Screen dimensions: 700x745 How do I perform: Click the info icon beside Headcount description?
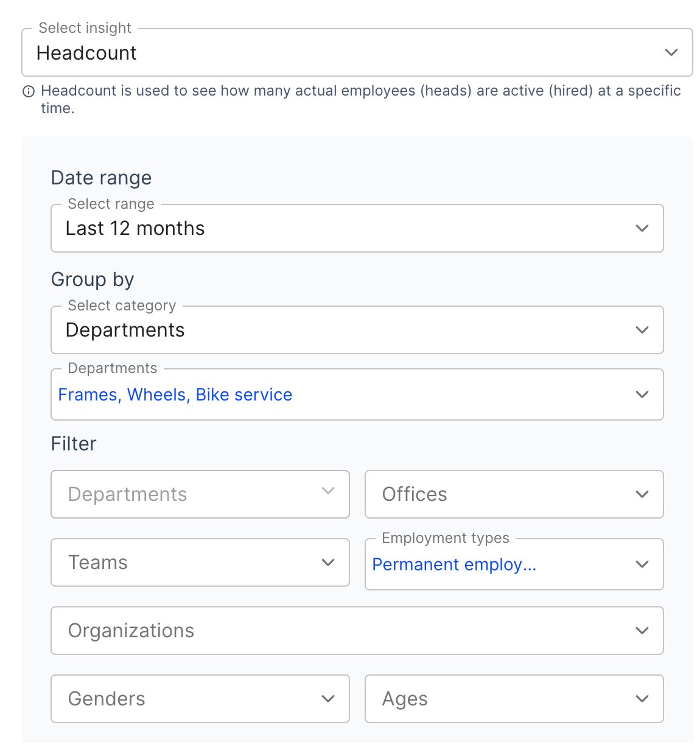[29, 92]
